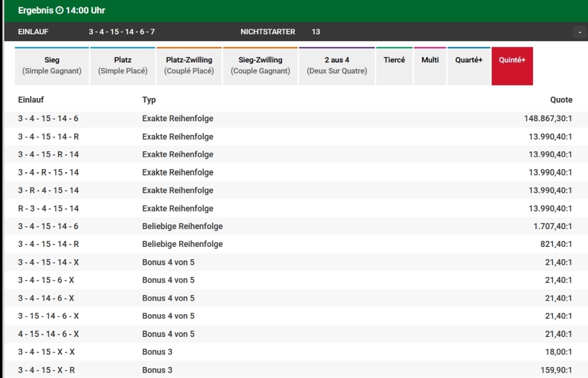The image size is (588, 378).
Task: Click Einlauf 3 - 4 - R - 15 - 14
Action: click(48, 172)
